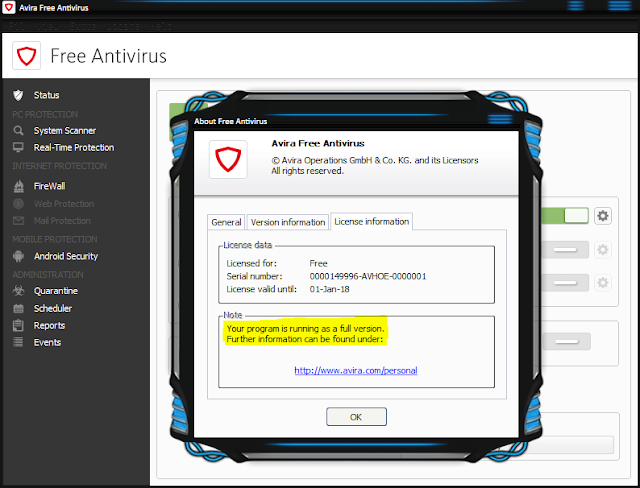
Task: Click the System Scanner magnifier icon
Action: (18, 131)
